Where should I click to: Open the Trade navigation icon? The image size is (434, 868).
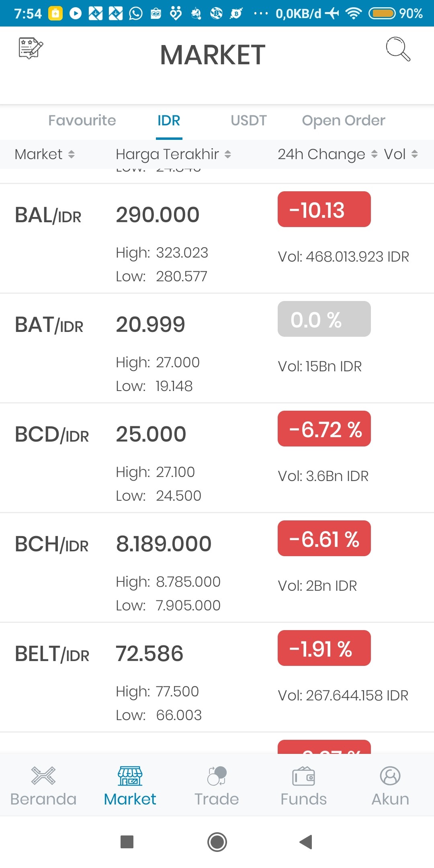217,776
